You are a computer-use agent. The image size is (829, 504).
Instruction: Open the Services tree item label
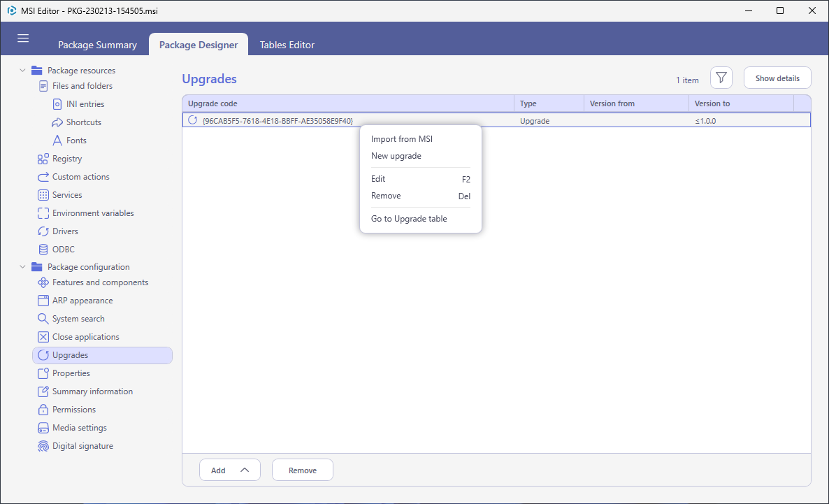click(67, 194)
